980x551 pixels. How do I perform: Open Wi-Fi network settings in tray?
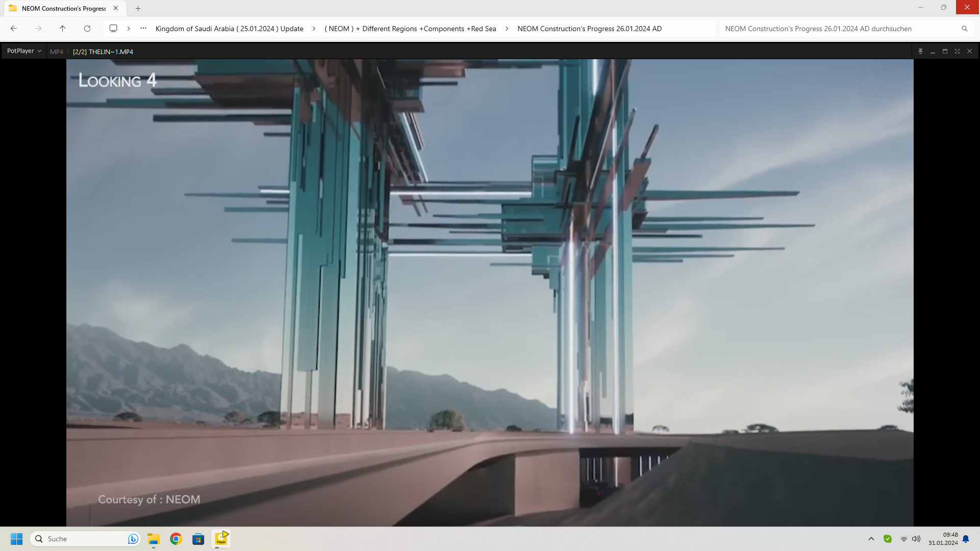point(904,539)
